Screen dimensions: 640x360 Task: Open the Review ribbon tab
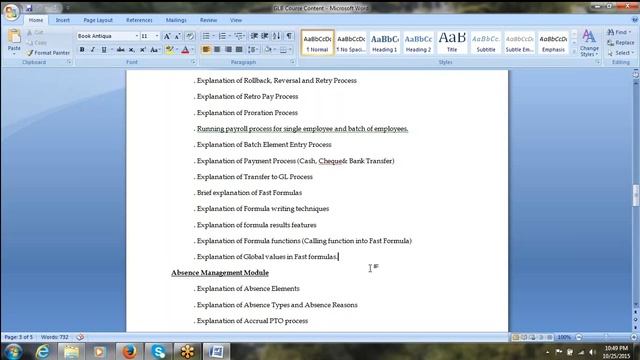click(x=208, y=20)
